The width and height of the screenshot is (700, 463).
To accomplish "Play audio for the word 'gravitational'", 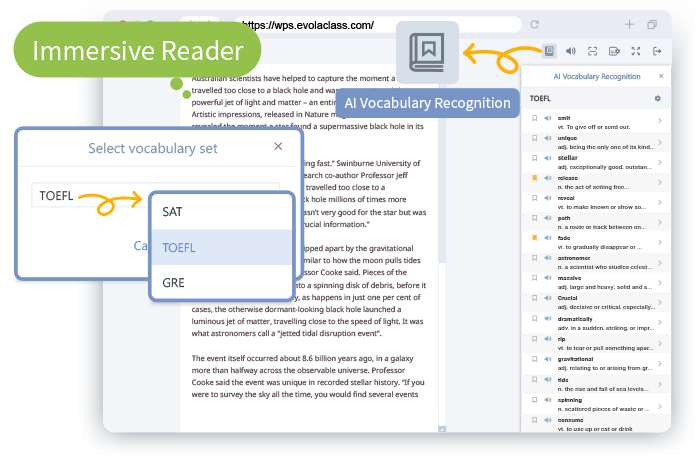I will click(547, 358).
